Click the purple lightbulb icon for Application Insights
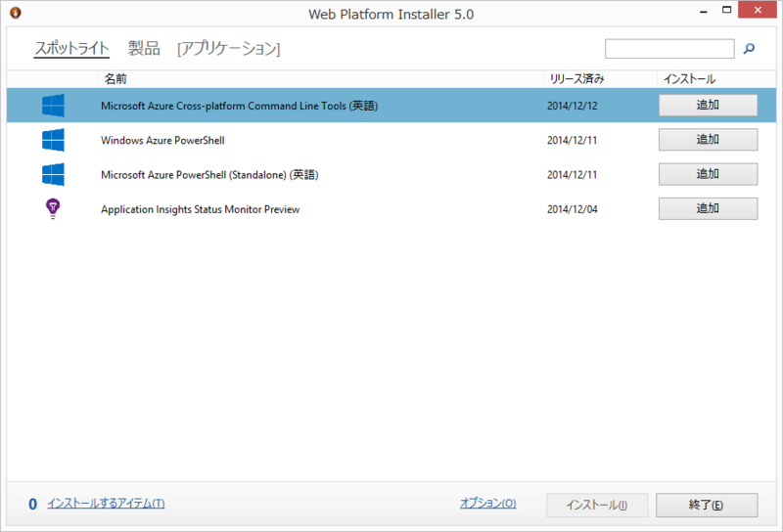This screenshot has width=783, height=532. tap(53, 208)
